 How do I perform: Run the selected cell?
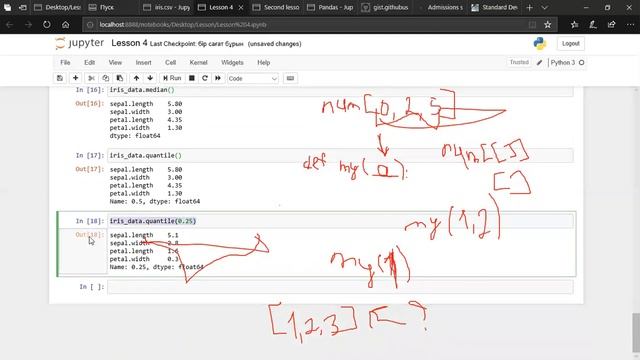click(x=172, y=78)
